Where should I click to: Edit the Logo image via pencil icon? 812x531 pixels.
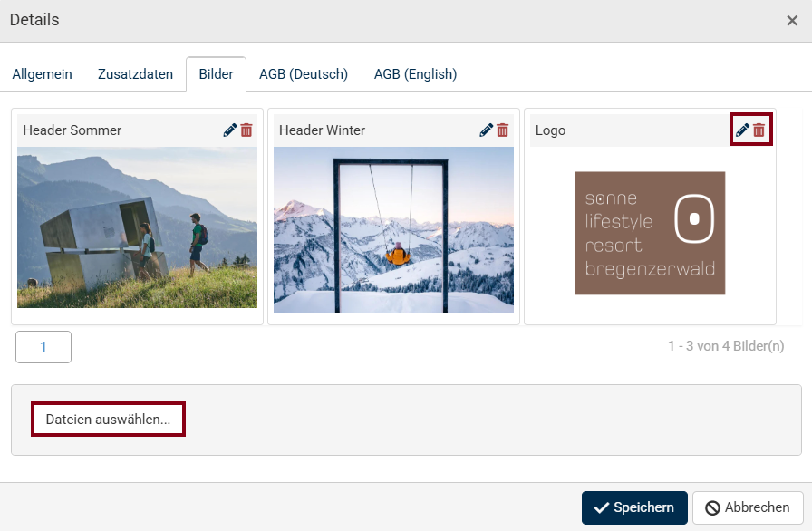pos(742,130)
